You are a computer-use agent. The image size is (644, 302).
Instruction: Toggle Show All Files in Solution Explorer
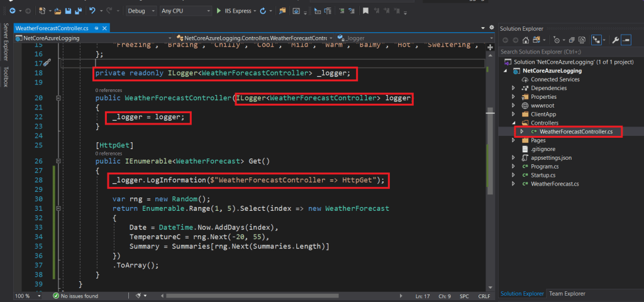(580, 40)
